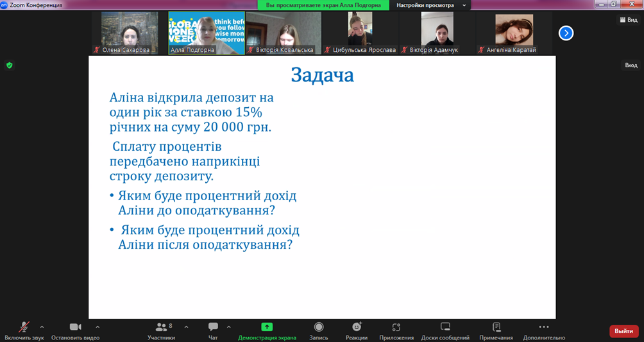The height and width of the screenshot is (342, 644).
Task: Expand audio options arrow next to microphone
Action: (x=42, y=327)
